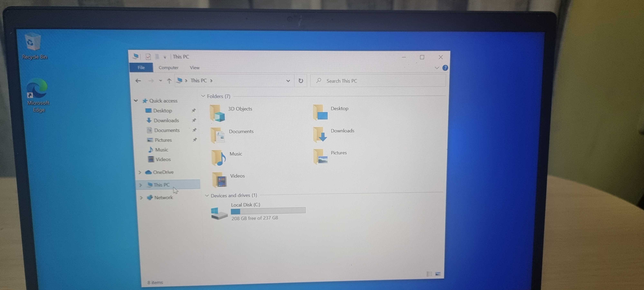Select Downloads under Quick access
This screenshot has width=644, height=290.
[x=166, y=120]
